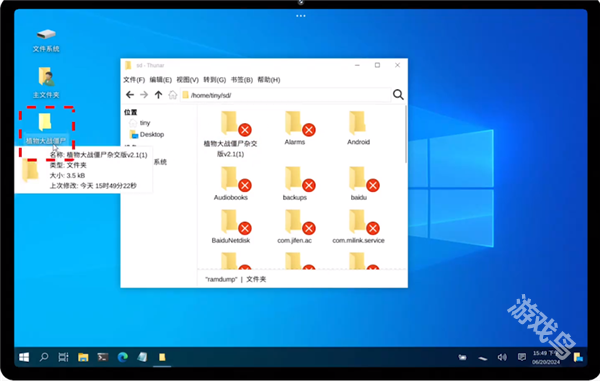Open the 文件(F) menu
600x381 pixels.
click(x=134, y=80)
